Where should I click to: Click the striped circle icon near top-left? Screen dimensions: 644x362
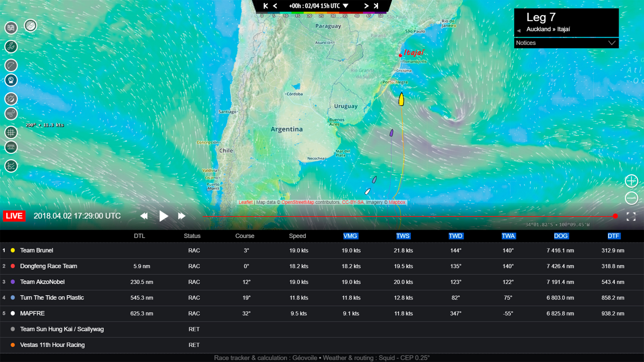point(31,25)
